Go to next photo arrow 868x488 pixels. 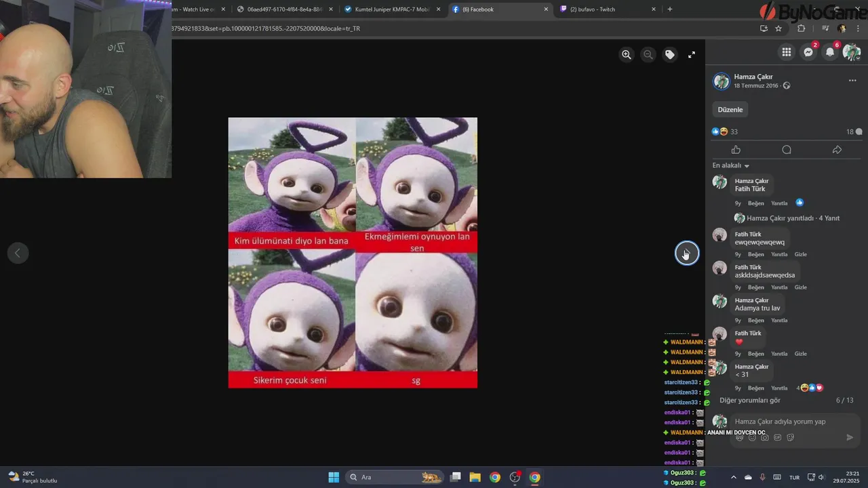pos(687,253)
